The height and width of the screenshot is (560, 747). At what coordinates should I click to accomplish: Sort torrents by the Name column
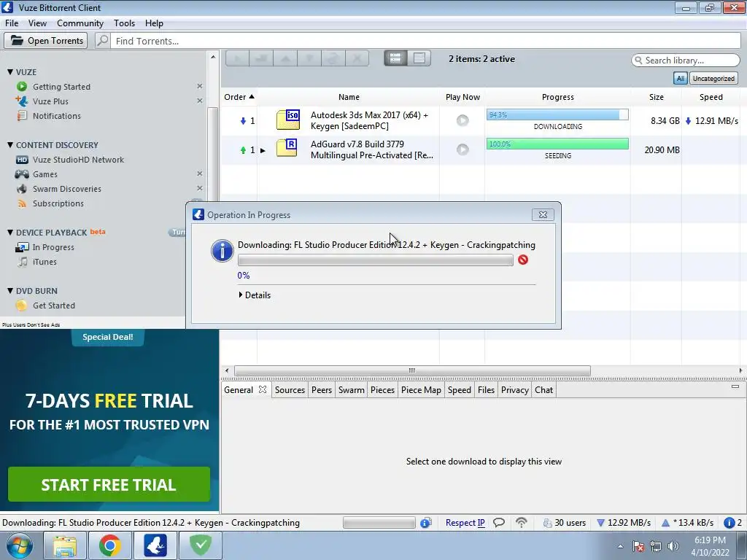click(349, 97)
